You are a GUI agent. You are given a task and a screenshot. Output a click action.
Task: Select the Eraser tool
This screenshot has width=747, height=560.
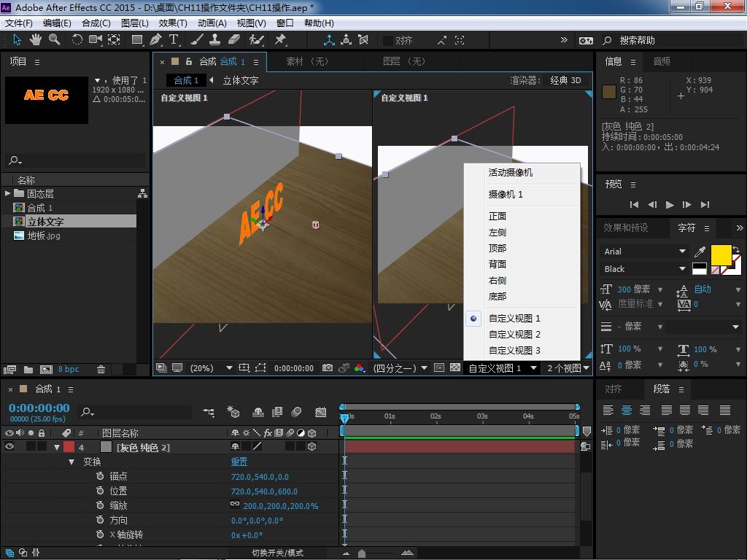point(234,40)
